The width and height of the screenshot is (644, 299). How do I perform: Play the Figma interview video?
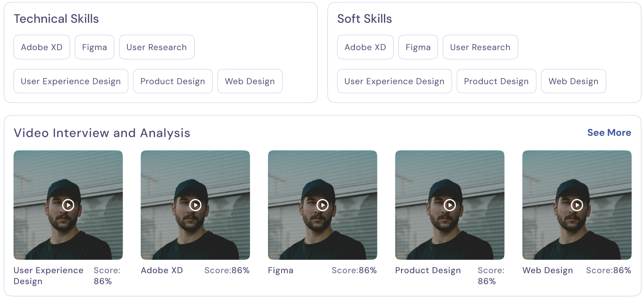tap(322, 205)
